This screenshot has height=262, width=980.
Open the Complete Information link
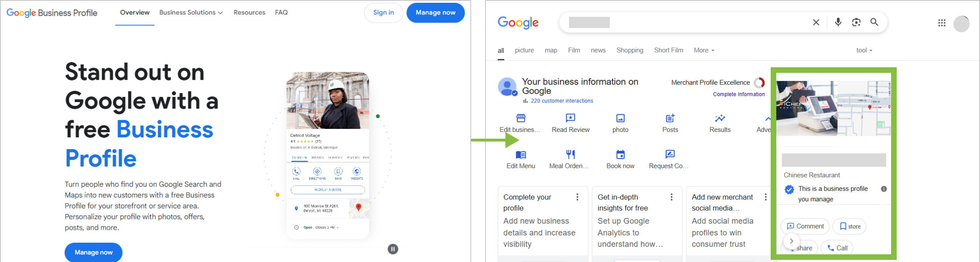click(738, 94)
